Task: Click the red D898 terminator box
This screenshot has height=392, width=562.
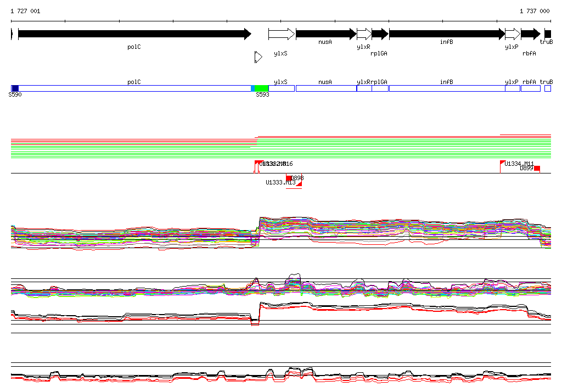Action: point(289,178)
